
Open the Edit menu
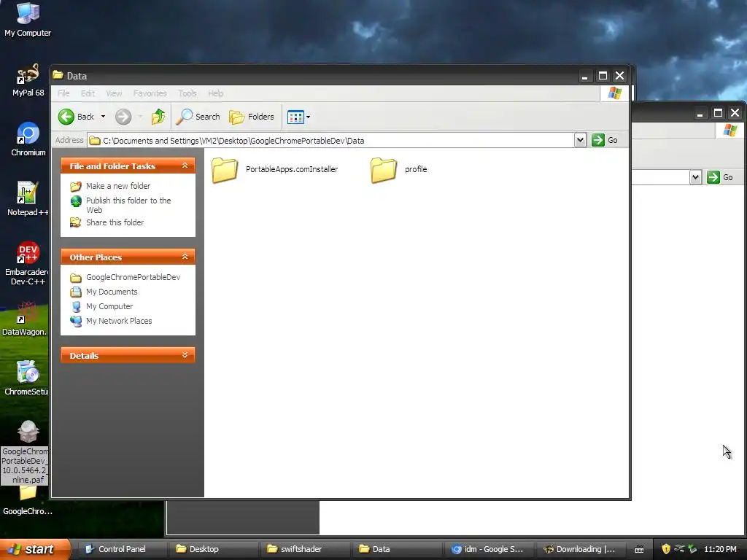(88, 93)
